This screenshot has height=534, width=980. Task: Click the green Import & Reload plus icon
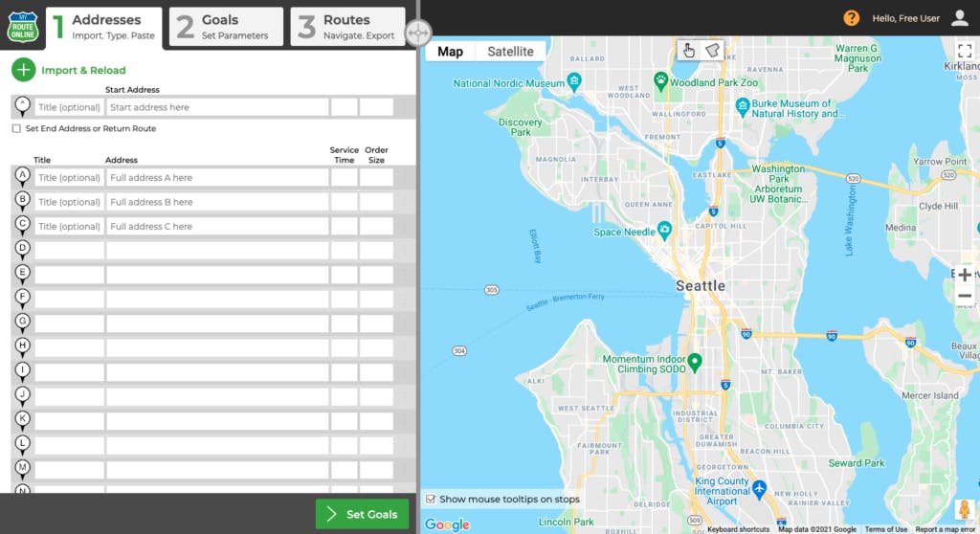[23, 70]
